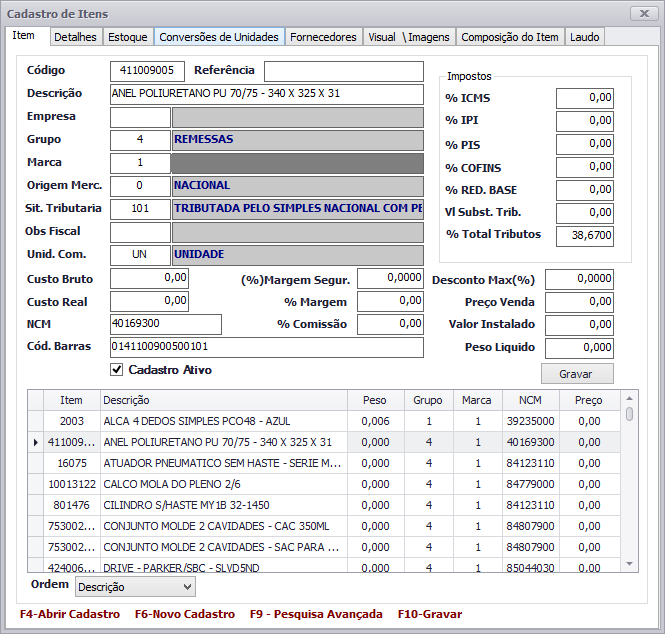Select row CONJUNTO MOLDE 2 CAVIDADES - CAC 350ML
Screen dimensions: 665x634
pyautogui.click(x=324, y=526)
